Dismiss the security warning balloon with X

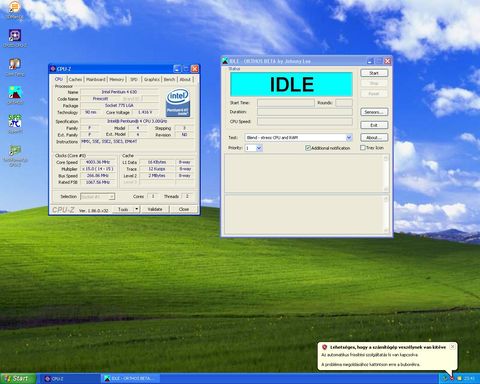(x=452, y=347)
